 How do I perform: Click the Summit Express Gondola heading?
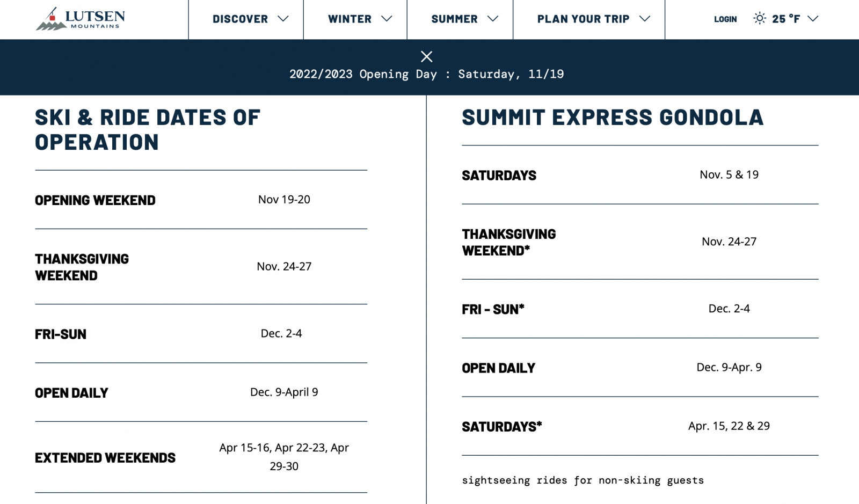click(x=613, y=118)
